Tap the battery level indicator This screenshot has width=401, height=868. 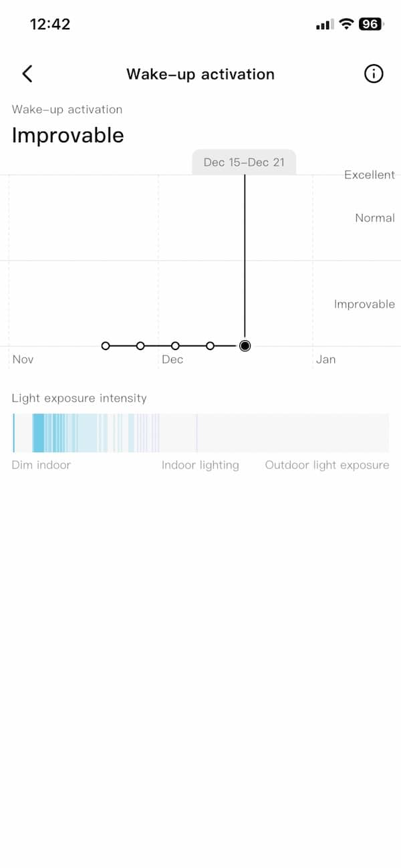(370, 25)
